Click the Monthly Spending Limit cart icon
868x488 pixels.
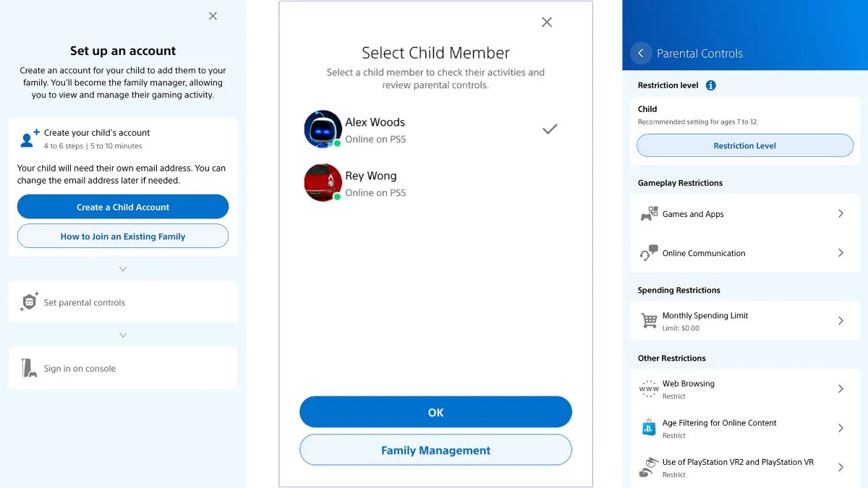(649, 320)
